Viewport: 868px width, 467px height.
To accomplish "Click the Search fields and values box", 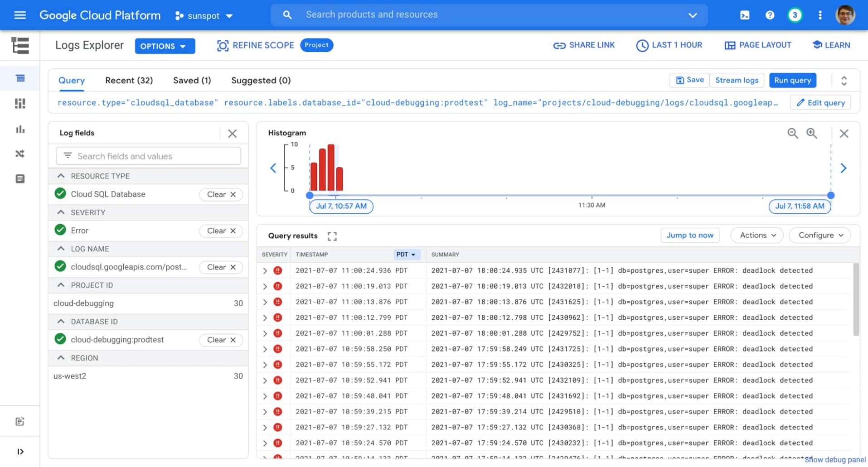I will tap(147, 156).
